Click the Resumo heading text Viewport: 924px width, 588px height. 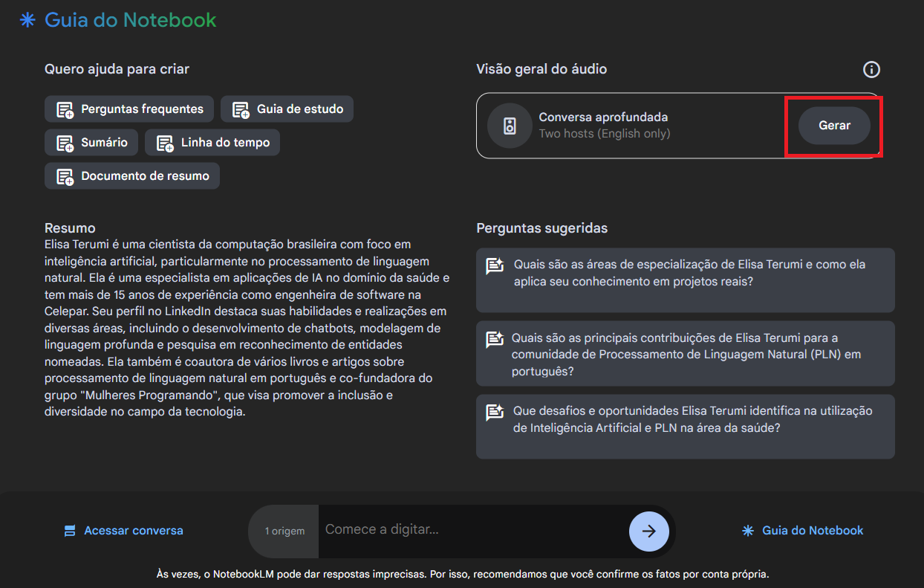(x=70, y=228)
